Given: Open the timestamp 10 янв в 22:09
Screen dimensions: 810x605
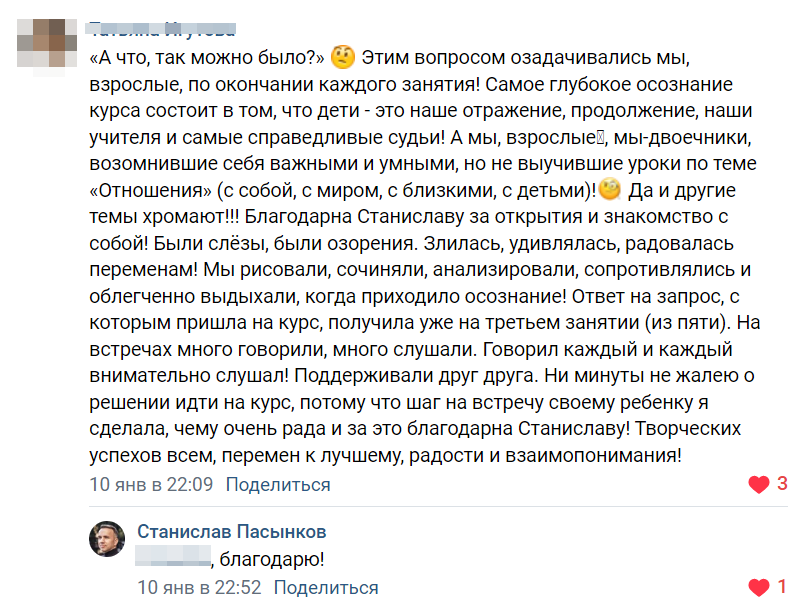Looking at the screenshot, I should click(x=151, y=485).
